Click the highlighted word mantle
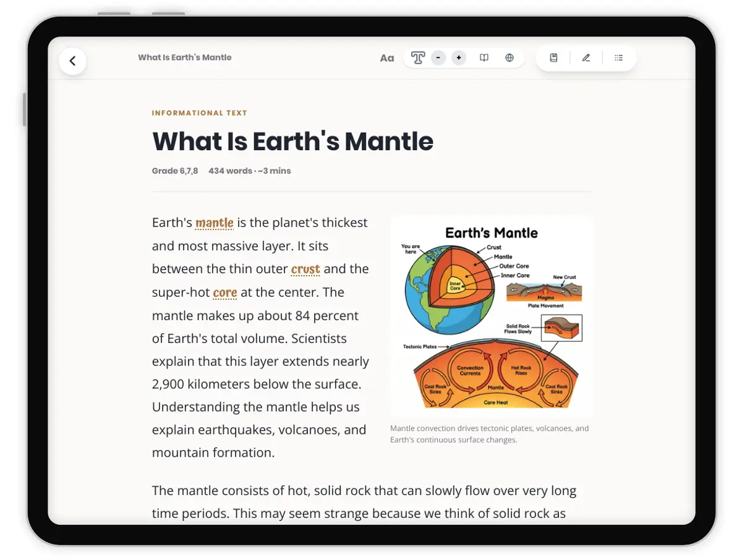 215,223
